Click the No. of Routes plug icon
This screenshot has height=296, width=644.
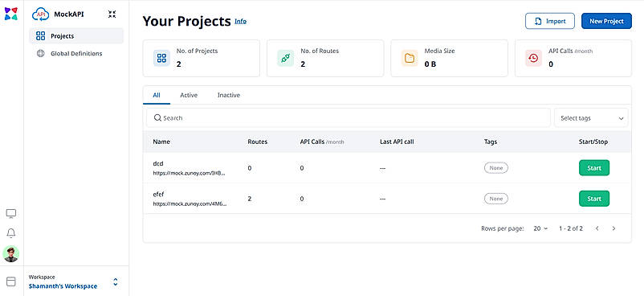285,59
